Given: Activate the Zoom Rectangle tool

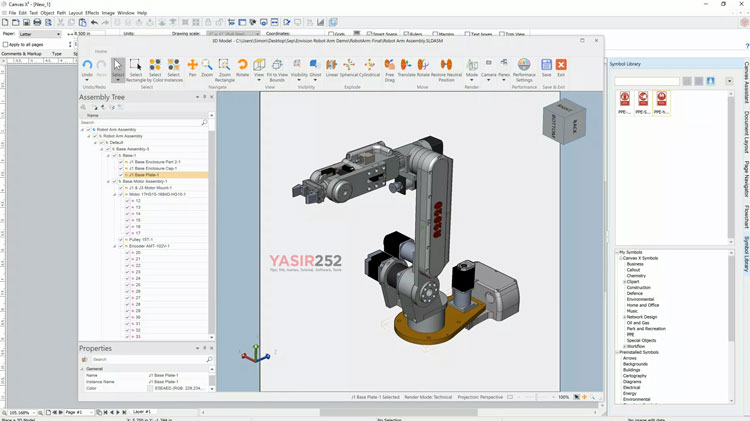Looking at the screenshot, I should tap(224, 67).
